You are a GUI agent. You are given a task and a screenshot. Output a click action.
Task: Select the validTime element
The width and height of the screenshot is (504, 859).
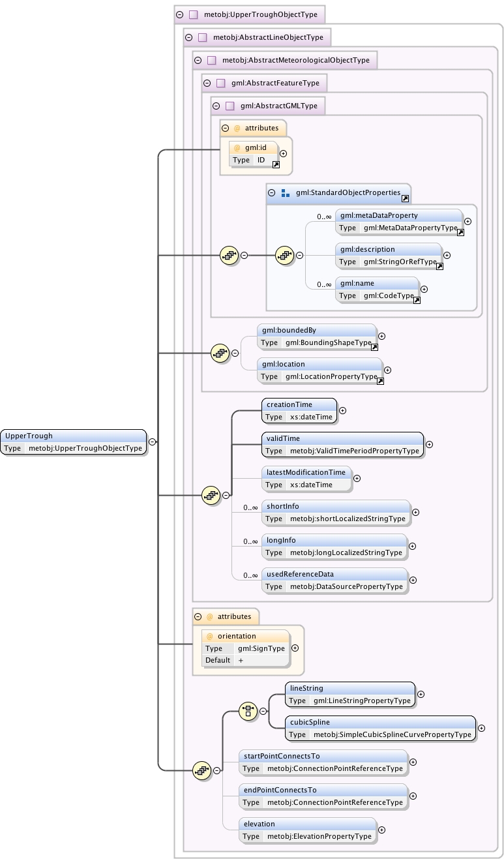[x=343, y=445]
